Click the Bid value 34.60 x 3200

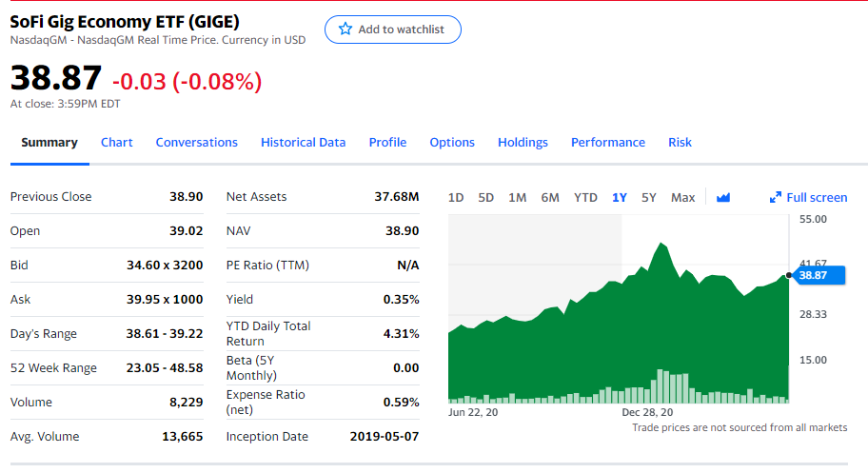click(165, 266)
